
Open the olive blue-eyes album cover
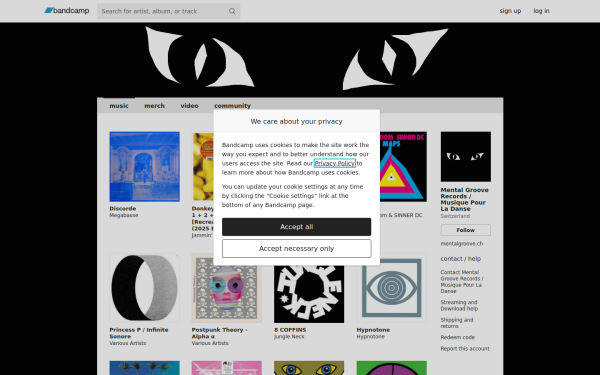pyautogui.click(x=309, y=368)
